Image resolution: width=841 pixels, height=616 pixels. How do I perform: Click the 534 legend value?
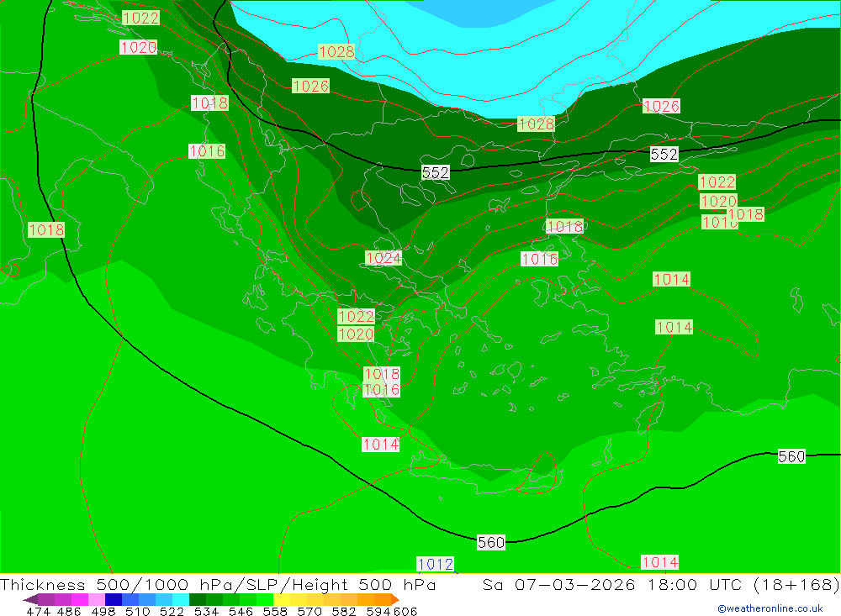[206, 611]
